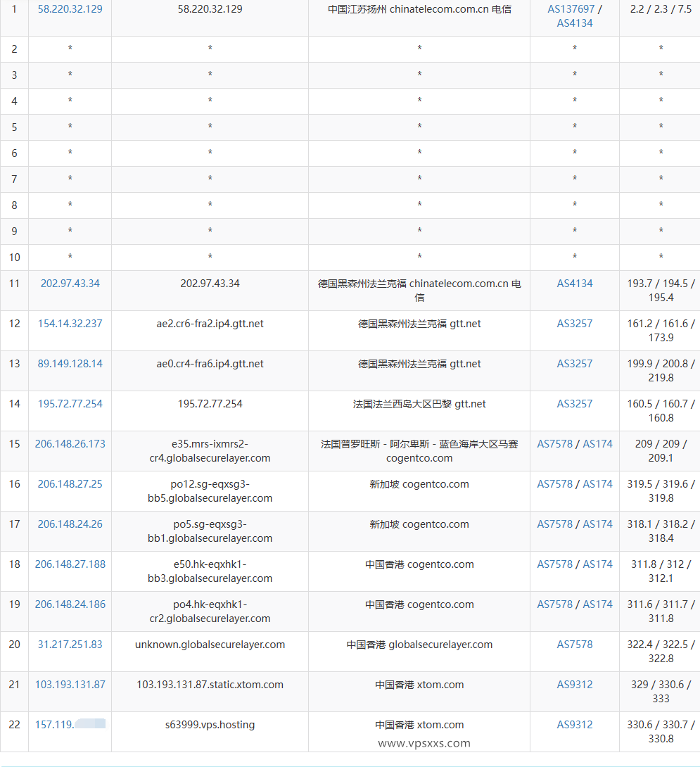This screenshot has width=700, height=767.
Task: Select latency value 199.9 / 200.8 / 219.8
Action: pos(661,371)
